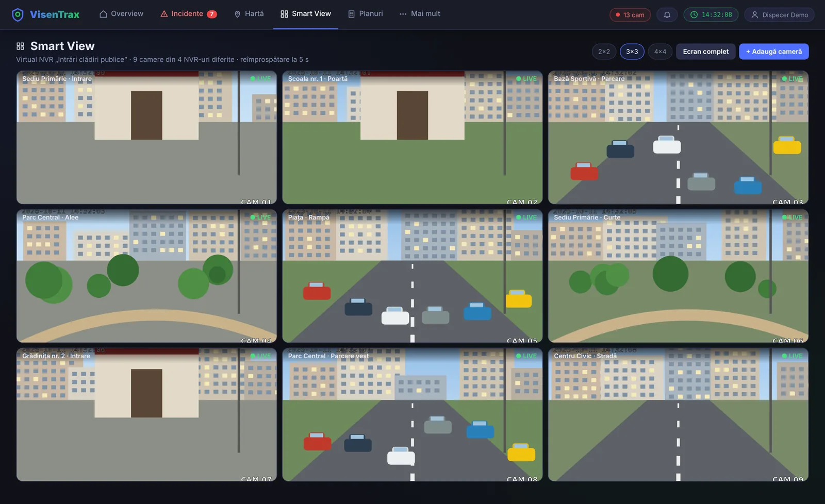Viewport: 825px width, 504px height.
Task: Click the LIVE indicator on Școala nr. 1
Action: point(526,79)
